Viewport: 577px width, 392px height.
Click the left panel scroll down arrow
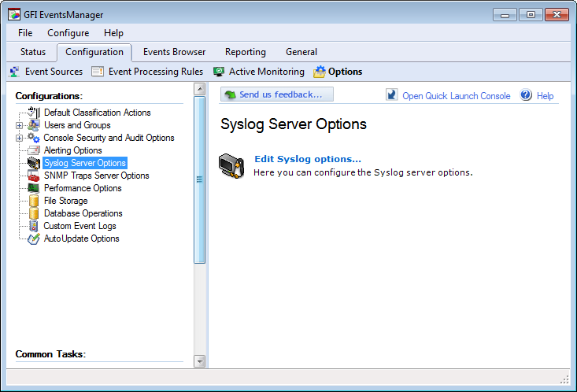pyautogui.click(x=199, y=361)
